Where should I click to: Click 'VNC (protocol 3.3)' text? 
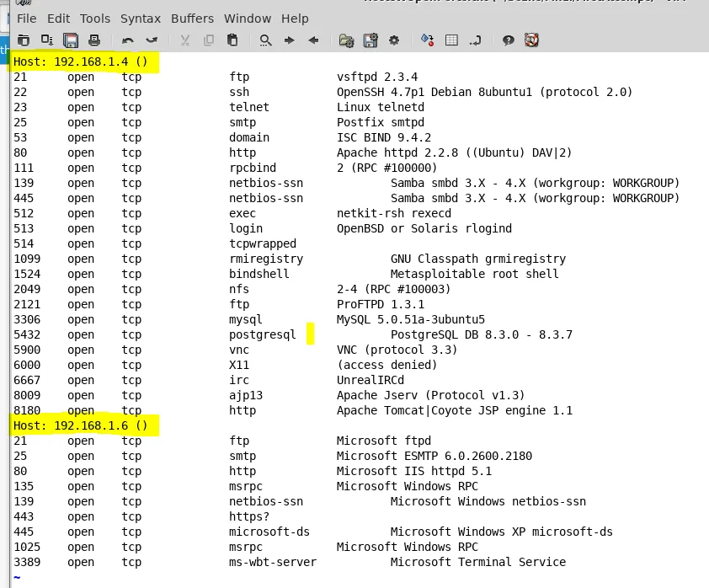click(x=397, y=350)
